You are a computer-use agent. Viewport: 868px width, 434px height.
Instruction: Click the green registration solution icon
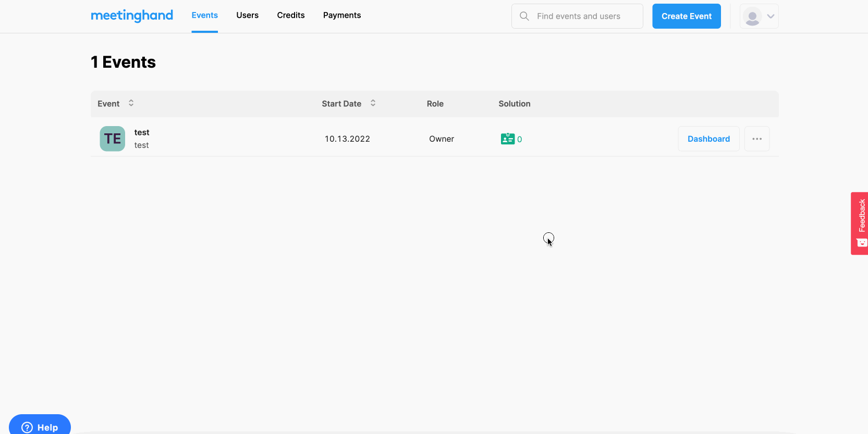click(507, 139)
